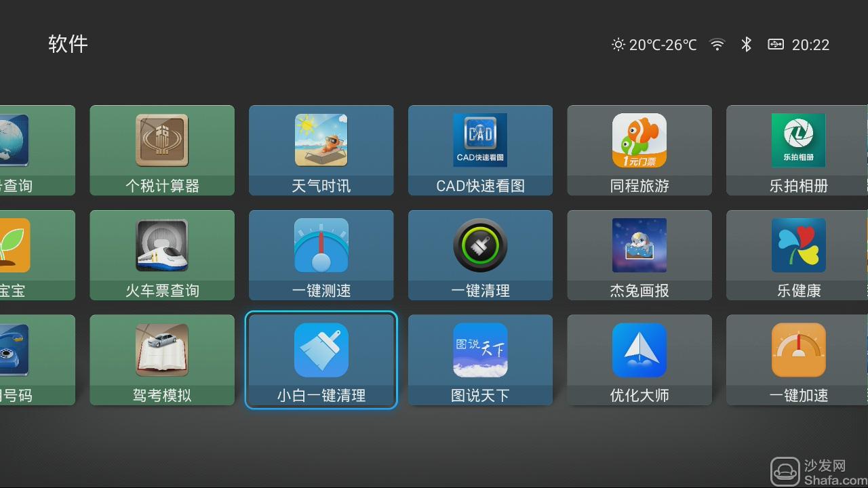
Task: Select the 一键测速 label
Action: [321, 291]
